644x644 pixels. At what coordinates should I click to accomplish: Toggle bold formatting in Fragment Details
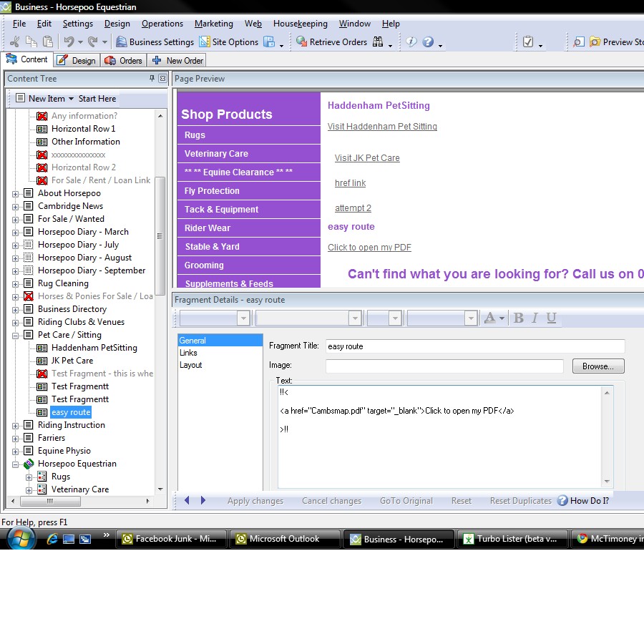point(519,318)
